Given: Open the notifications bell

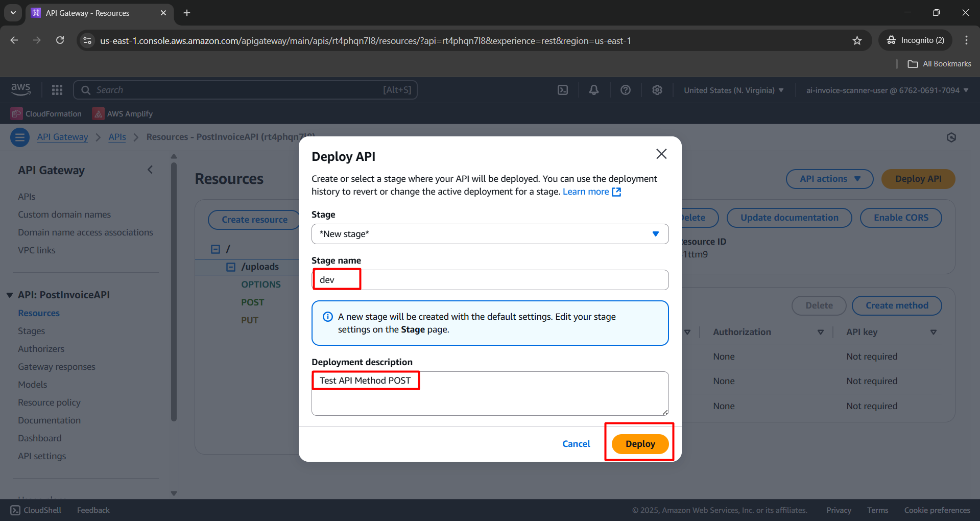Looking at the screenshot, I should tap(593, 90).
